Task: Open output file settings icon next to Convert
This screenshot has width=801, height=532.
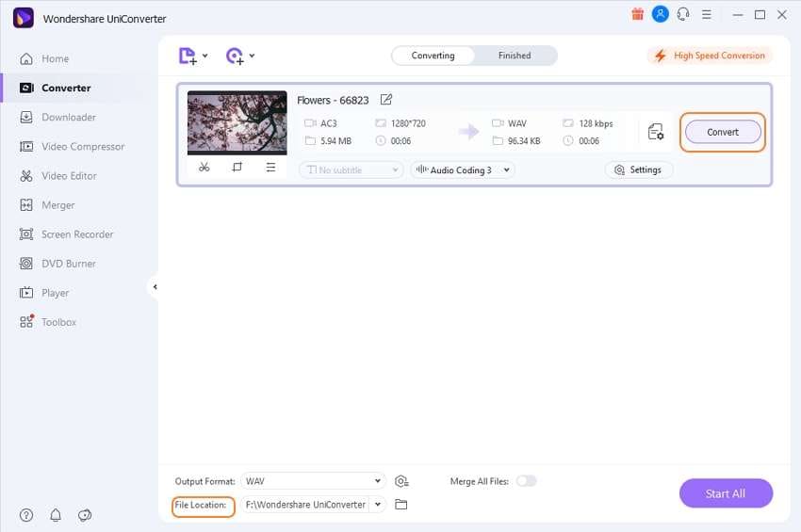Action: pos(656,132)
